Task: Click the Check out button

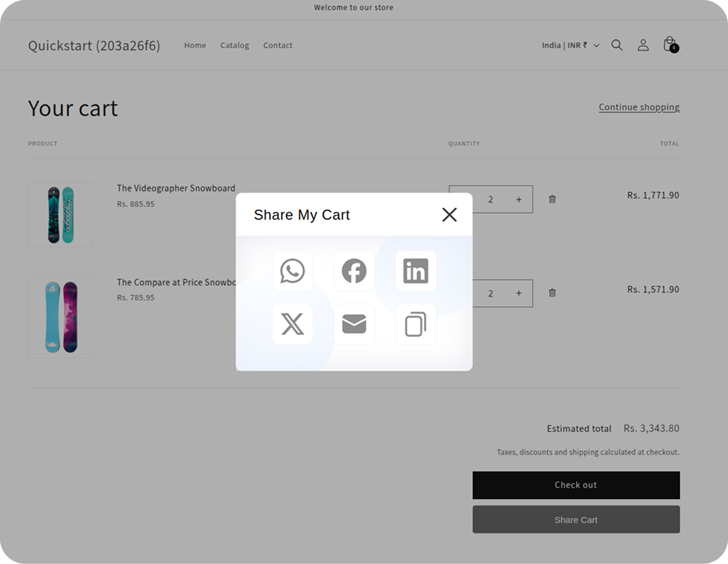Action: [x=575, y=485]
